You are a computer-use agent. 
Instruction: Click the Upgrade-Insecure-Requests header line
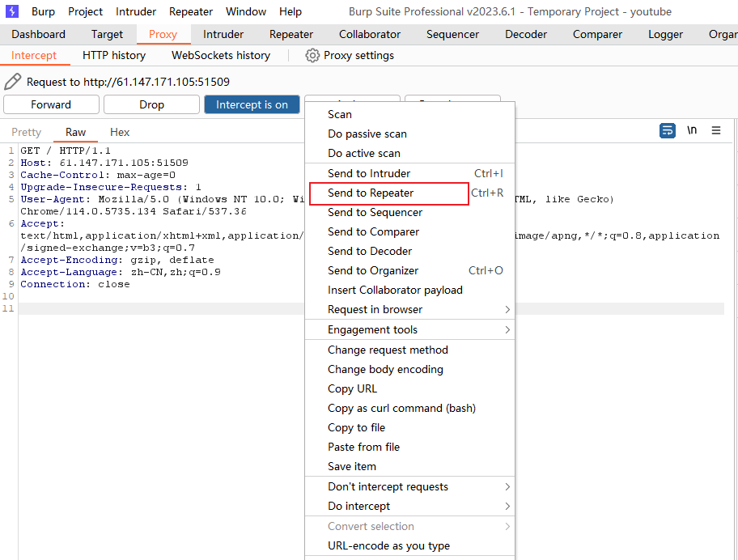(x=111, y=187)
